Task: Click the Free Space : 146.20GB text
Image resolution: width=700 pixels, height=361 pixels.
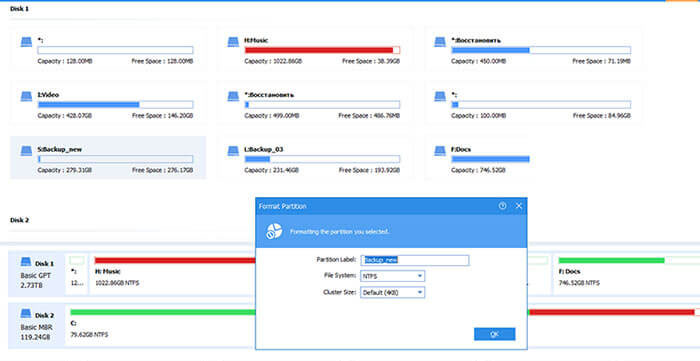Action: [x=162, y=116]
